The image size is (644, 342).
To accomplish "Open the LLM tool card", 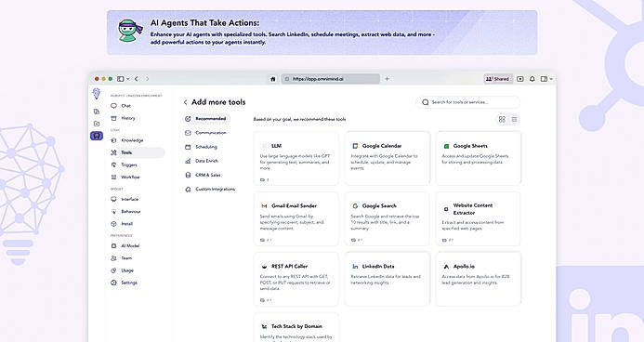I will (296, 159).
